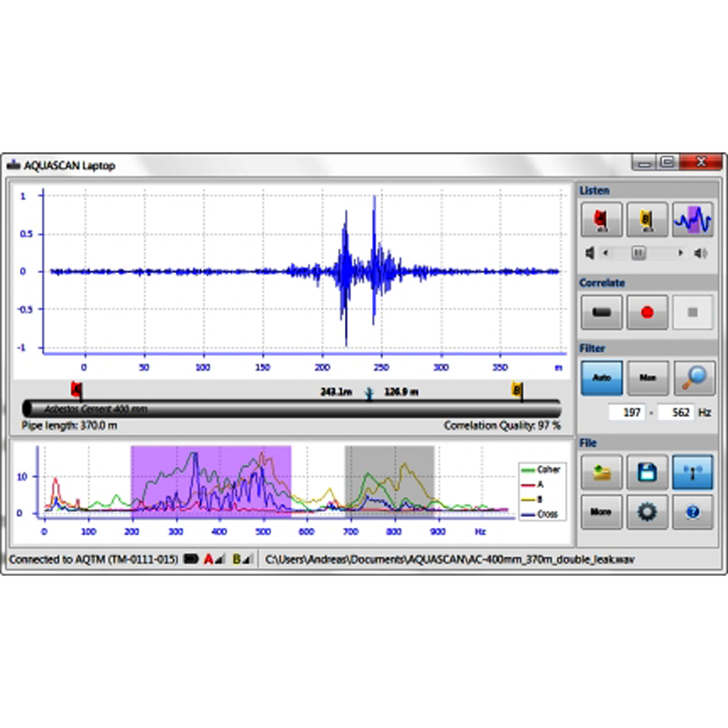Click the Asbestos Cement 400 mm pipe
Image resolution: width=728 pixels, height=728 pixels.
tap(291, 409)
